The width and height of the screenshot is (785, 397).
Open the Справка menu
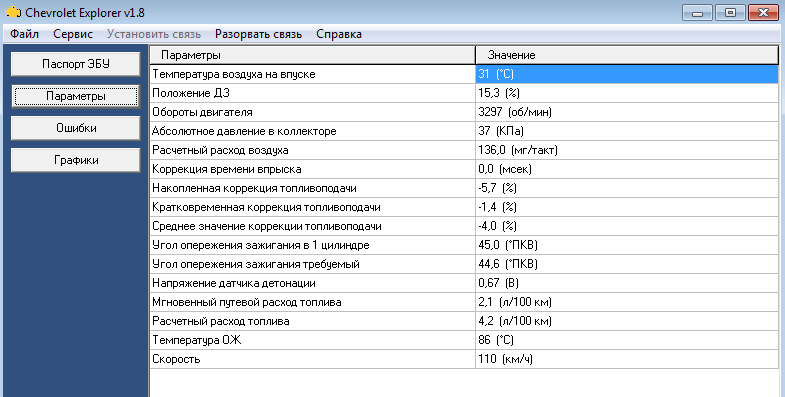[339, 34]
